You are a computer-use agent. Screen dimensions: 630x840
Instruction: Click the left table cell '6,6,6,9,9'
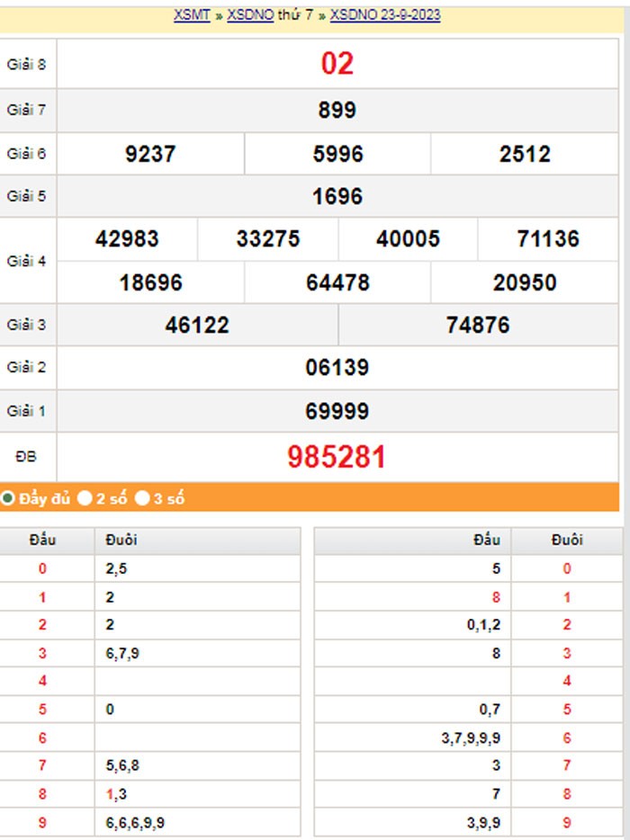[135, 822]
